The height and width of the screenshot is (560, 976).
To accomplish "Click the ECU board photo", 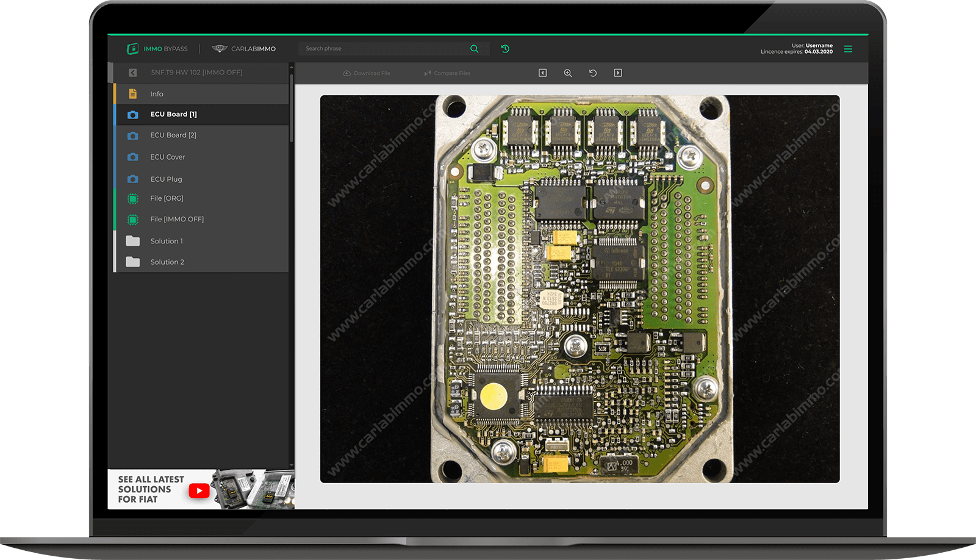I will pos(579,289).
